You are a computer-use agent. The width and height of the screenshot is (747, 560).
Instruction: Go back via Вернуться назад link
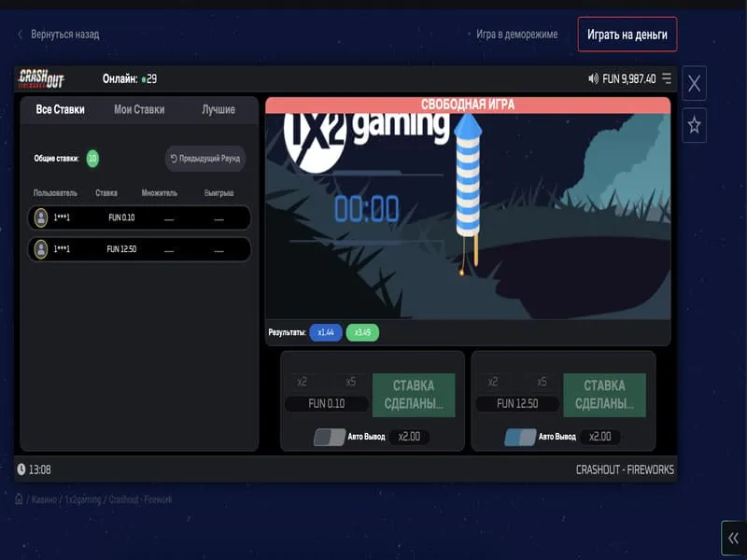[x=64, y=35]
